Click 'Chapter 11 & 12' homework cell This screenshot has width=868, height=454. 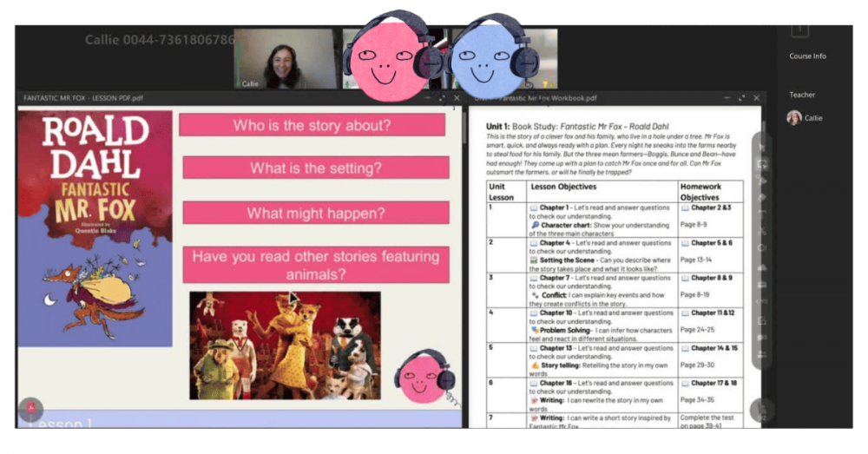click(x=713, y=313)
